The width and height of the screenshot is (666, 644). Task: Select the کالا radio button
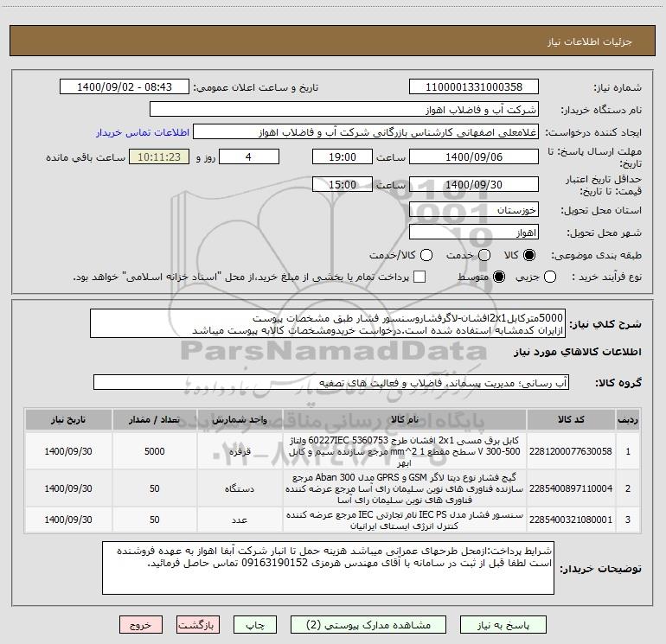coord(529,255)
